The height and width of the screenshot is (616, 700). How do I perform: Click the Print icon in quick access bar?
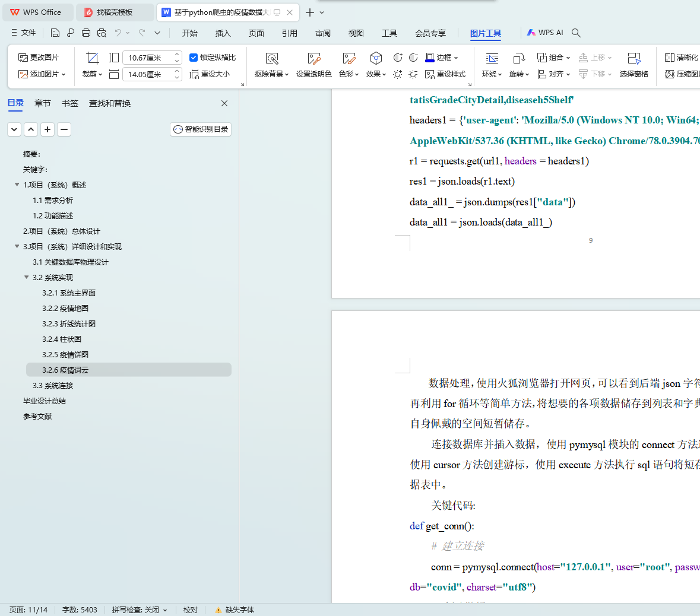[86, 33]
